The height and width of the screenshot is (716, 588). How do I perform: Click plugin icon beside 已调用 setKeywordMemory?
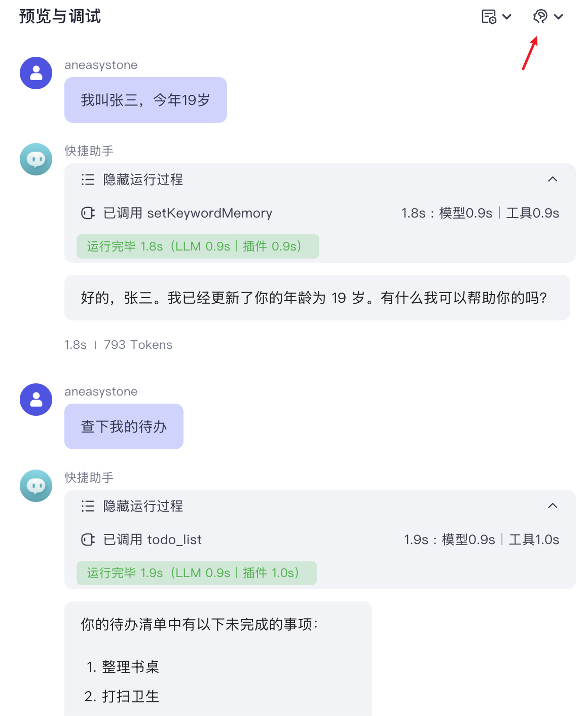coord(88,213)
